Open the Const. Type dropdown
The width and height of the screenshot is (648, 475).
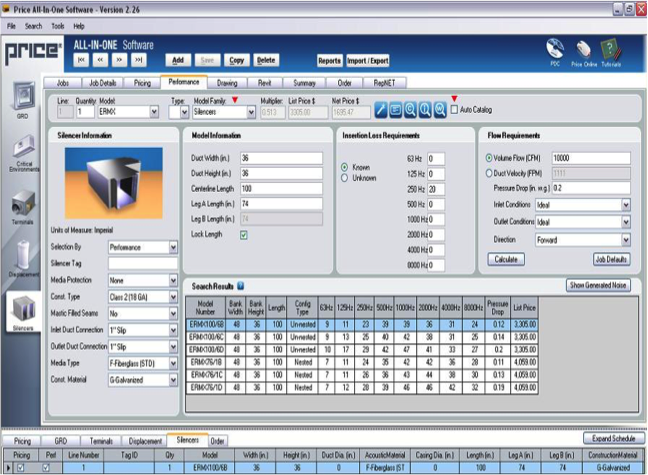click(173, 297)
